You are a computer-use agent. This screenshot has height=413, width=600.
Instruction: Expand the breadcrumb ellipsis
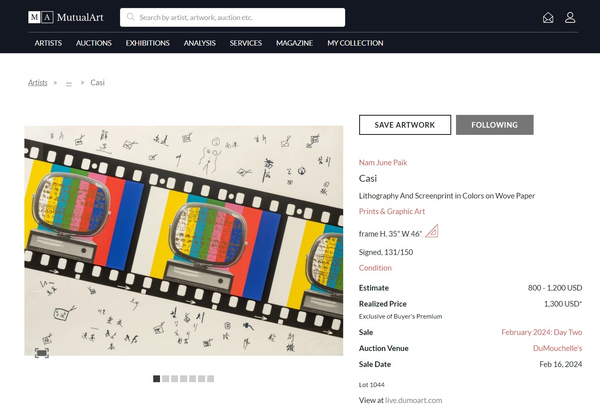point(69,82)
